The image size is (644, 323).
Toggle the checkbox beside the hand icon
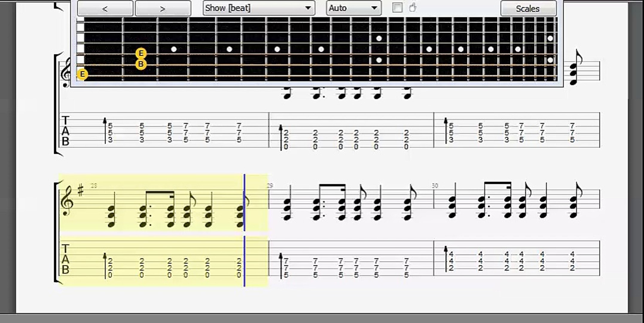[397, 8]
